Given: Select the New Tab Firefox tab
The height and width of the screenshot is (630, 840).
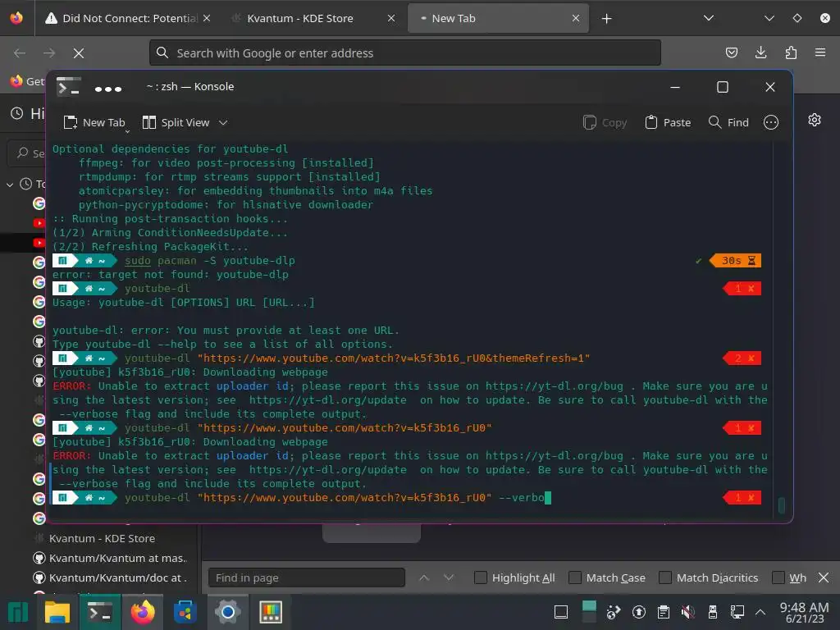Looking at the screenshot, I should coord(498,18).
